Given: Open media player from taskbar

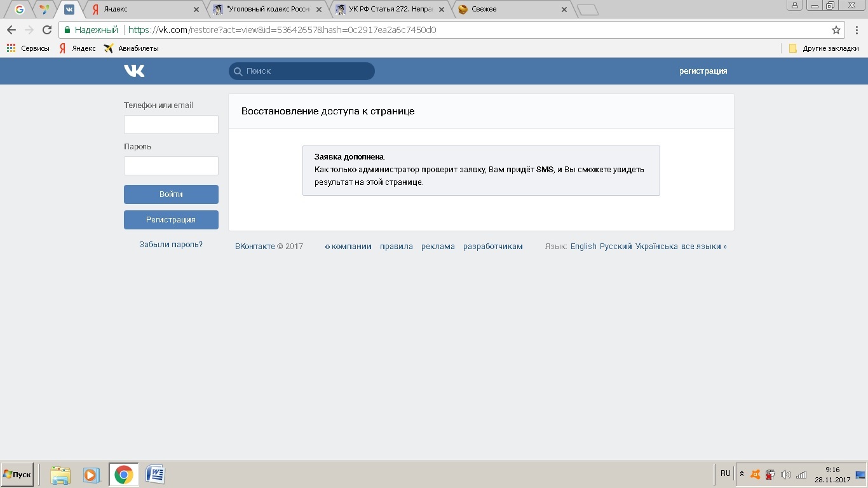Looking at the screenshot, I should coord(92,475).
